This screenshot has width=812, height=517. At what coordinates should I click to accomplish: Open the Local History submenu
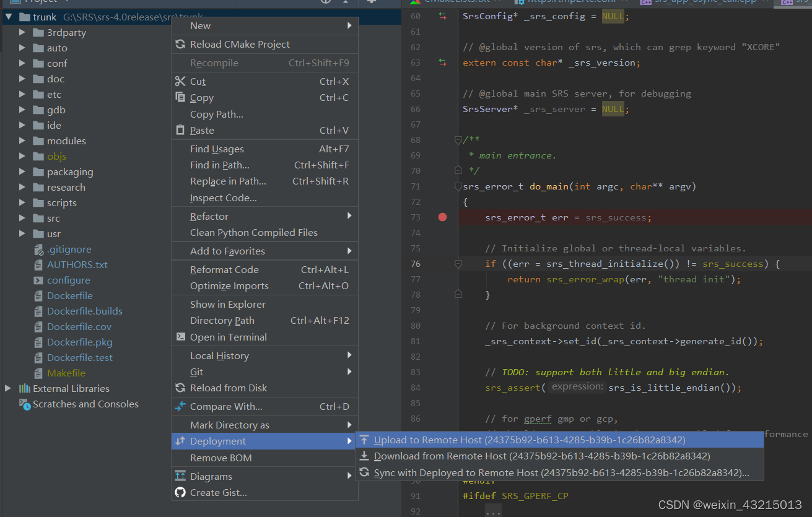(x=265, y=355)
